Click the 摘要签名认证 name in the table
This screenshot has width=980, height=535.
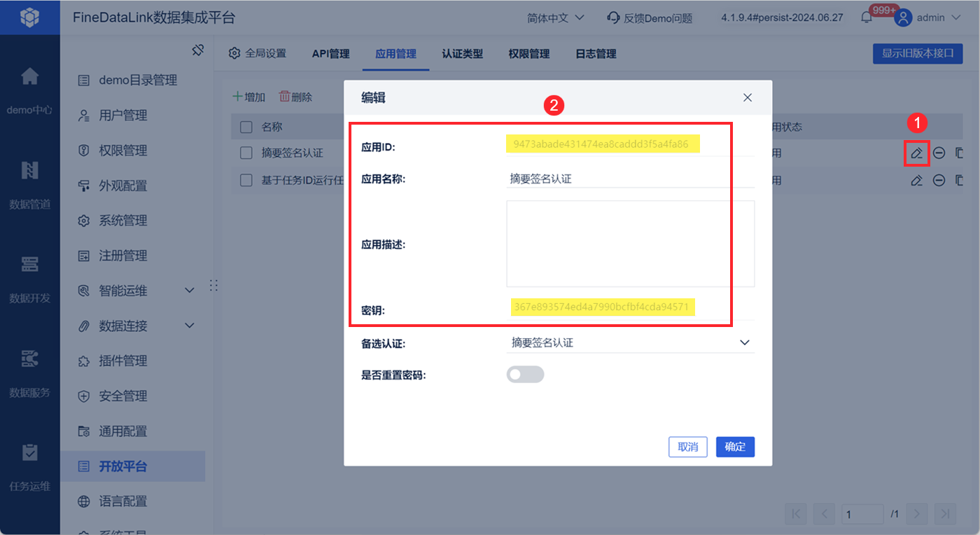click(293, 153)
